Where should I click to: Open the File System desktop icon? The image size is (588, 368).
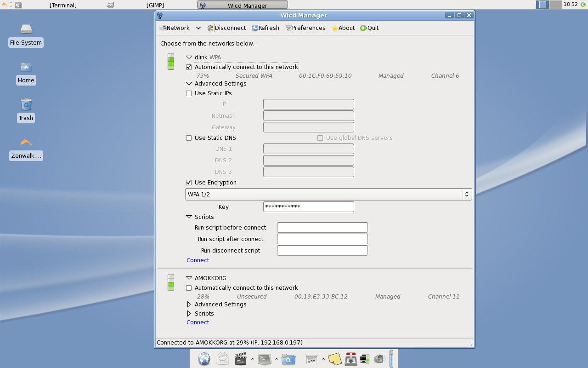click(26, 29)
